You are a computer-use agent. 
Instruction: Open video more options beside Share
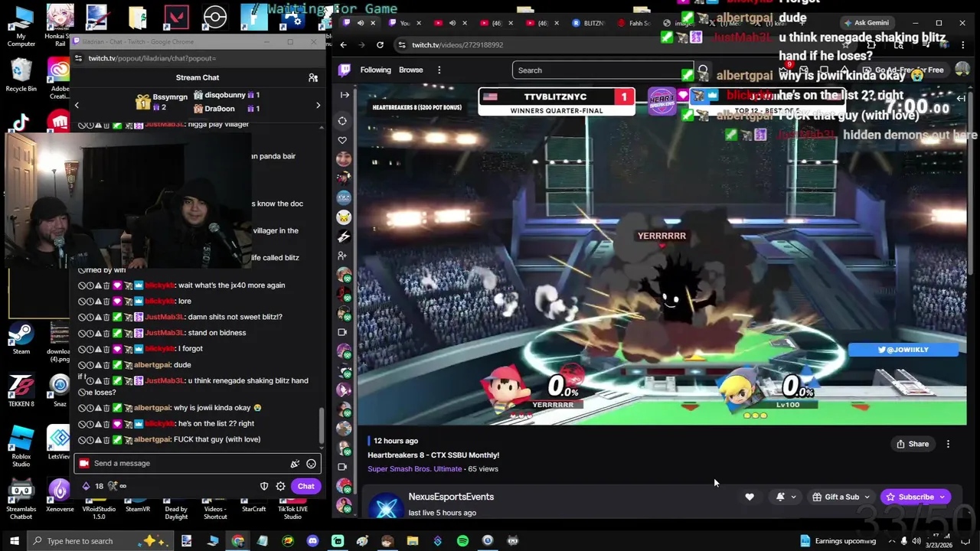pos(948,444)
